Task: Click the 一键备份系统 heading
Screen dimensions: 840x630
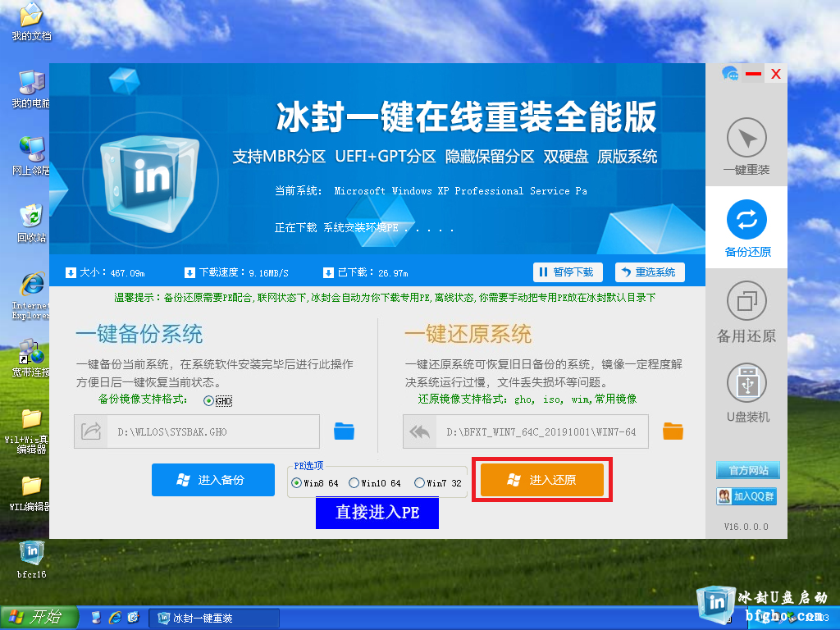Action: 139,334
